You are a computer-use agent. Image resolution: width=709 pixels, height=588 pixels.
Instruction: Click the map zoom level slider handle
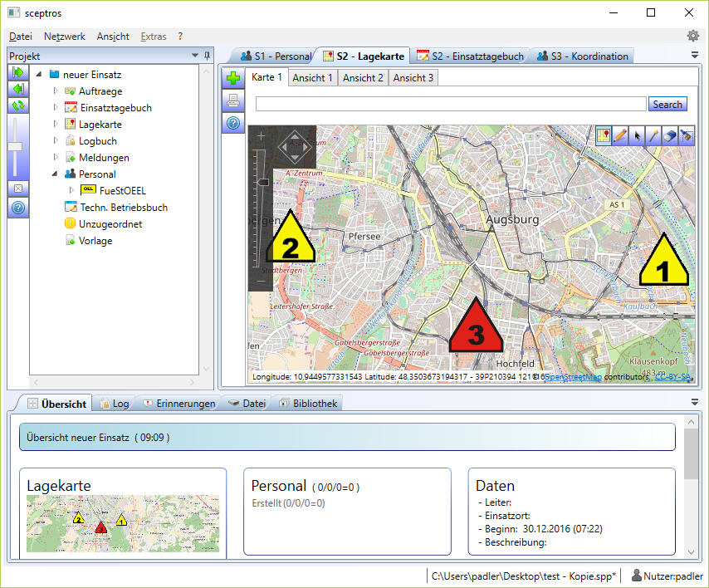[262, 182]
